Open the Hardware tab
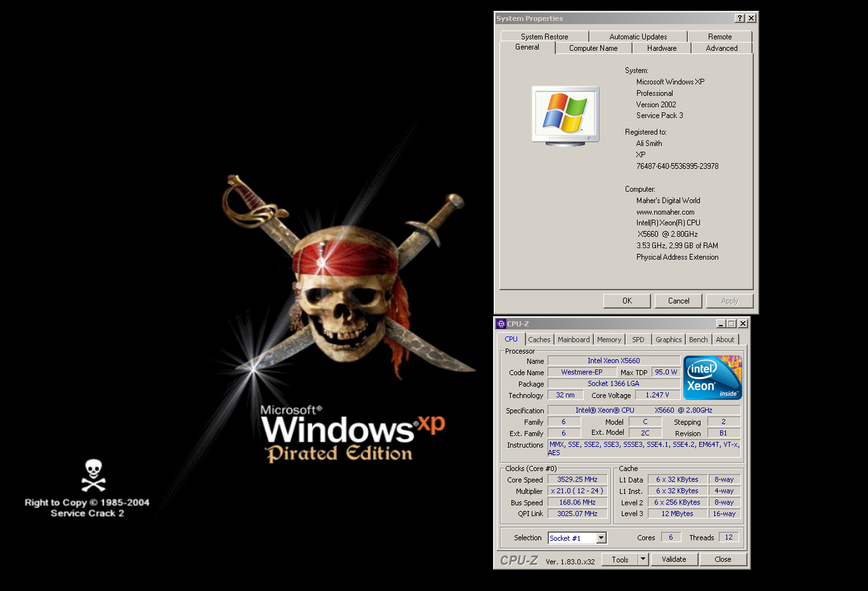The width and height of the screenshot is (868, 591). 662,48
